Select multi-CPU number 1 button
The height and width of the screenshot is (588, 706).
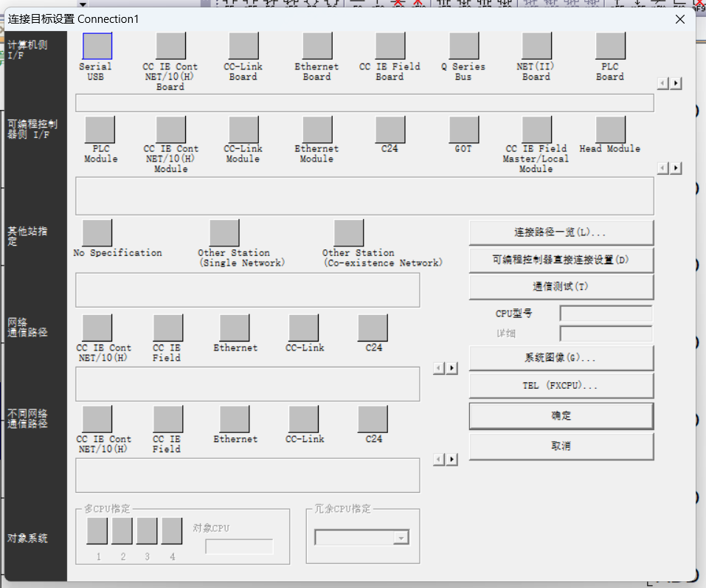click(97, 530)
